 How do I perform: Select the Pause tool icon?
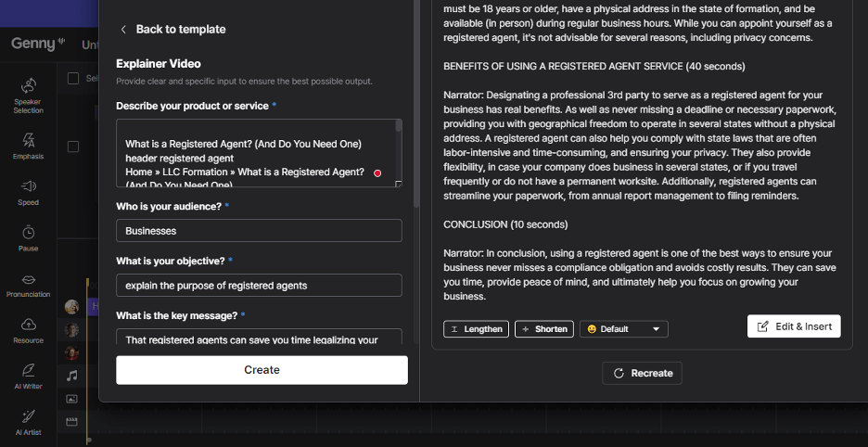coord(28,238)
